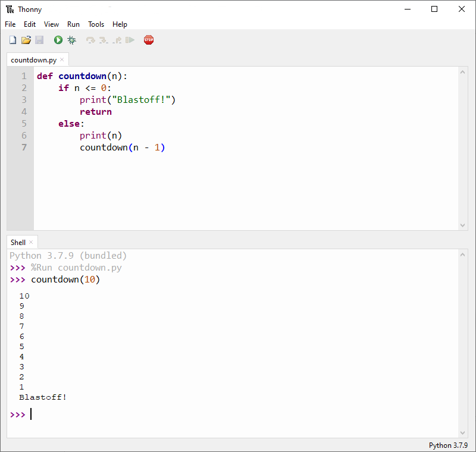Click 'countdown(10)' command in the Shell
The image size is (476, 452).
coord(65,280)
